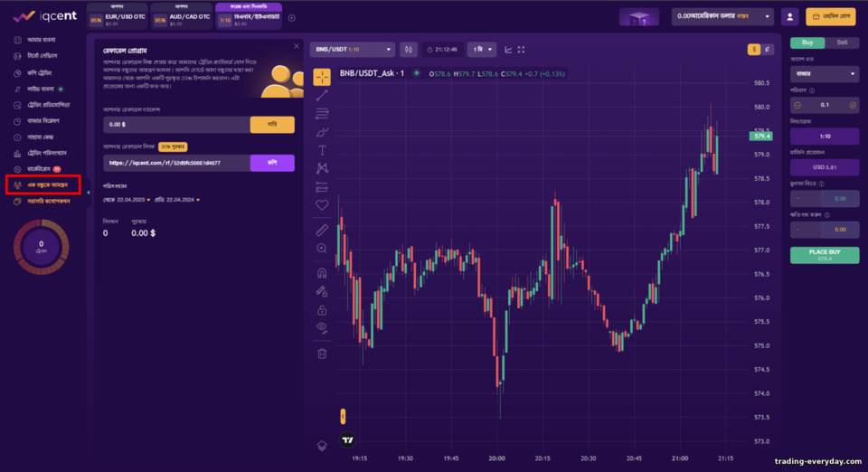Choose the ruler measure tool
Viewport: 868px width, 472px height.
(322, 230)
